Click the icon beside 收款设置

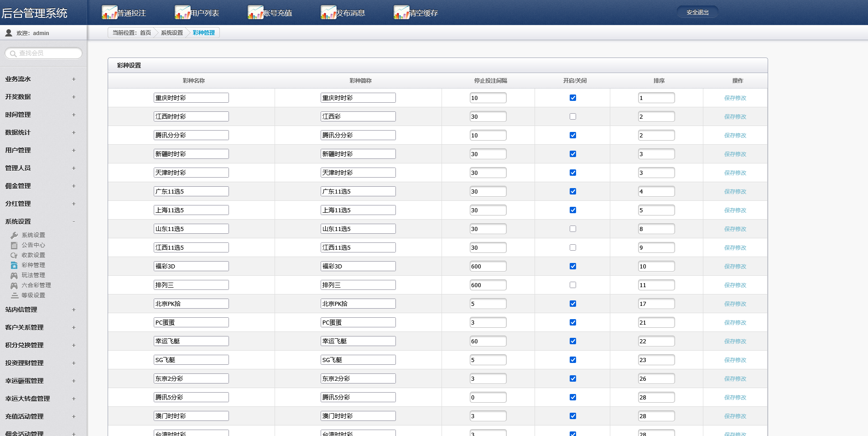point(14,255)
